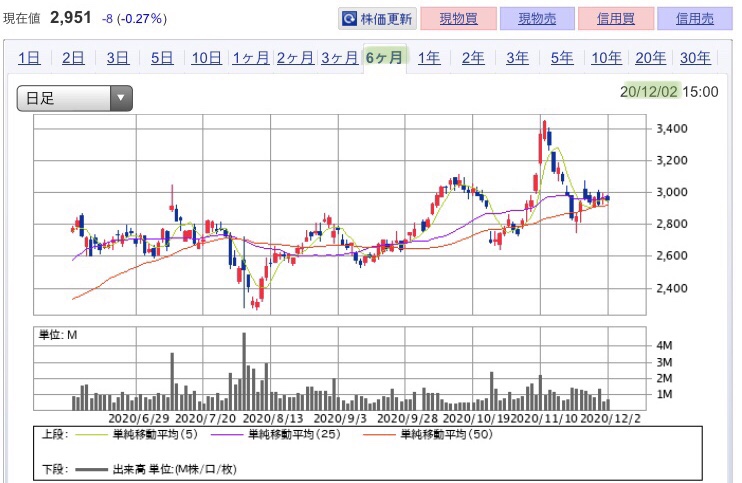Click the price change -8 (-0.27%)
The image size is (742, 483).
(x=134, y=19)
